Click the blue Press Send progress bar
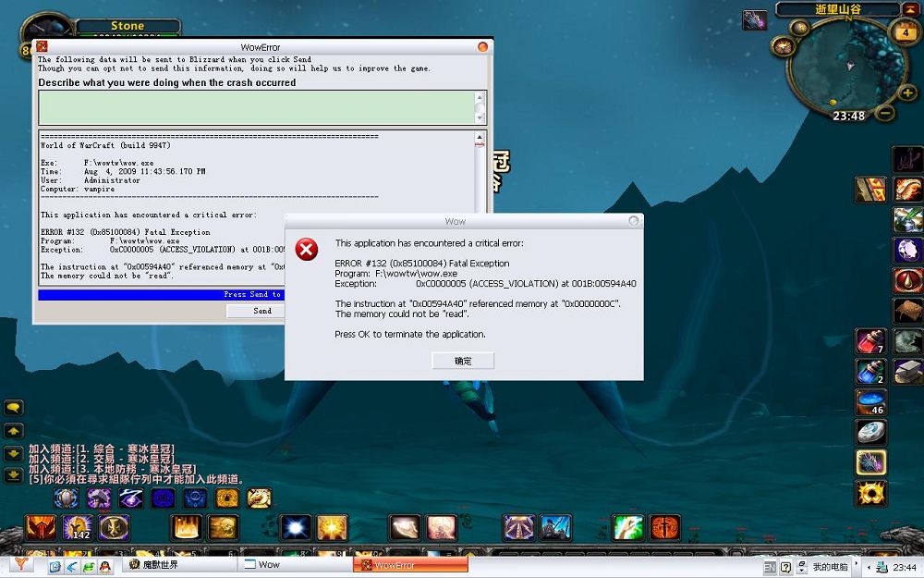The image size is (924, 578). click(162, 294)
